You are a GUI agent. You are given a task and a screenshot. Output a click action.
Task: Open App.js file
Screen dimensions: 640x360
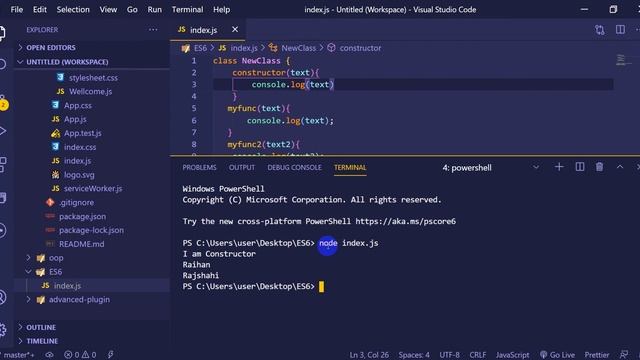tap(75, 119)
